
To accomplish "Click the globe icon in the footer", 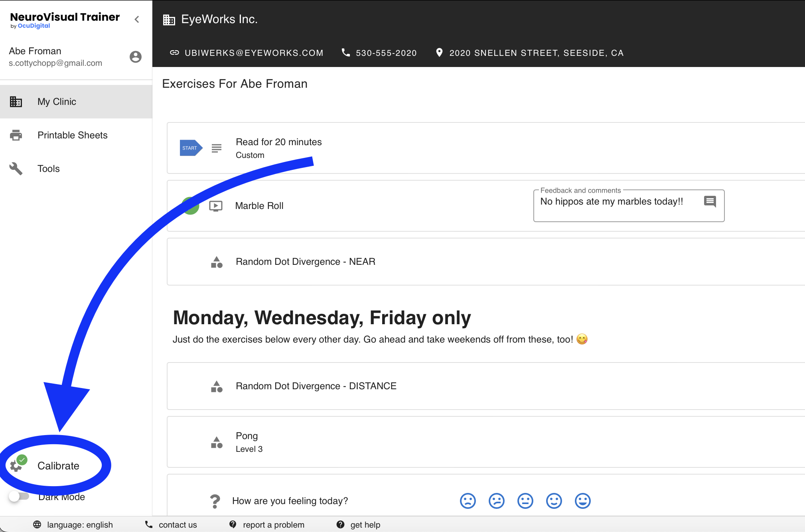I will [x=37, y=524].
